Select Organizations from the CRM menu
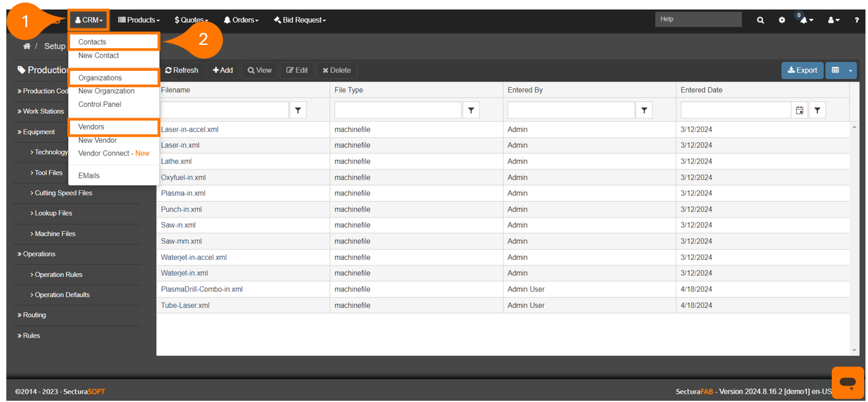868x402 pixels. pos(100,78)
